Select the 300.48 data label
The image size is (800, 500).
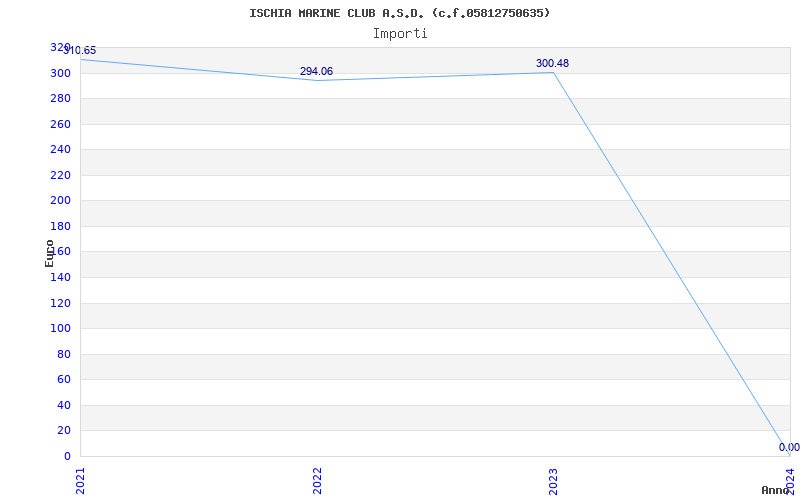(x=553, y=63)
